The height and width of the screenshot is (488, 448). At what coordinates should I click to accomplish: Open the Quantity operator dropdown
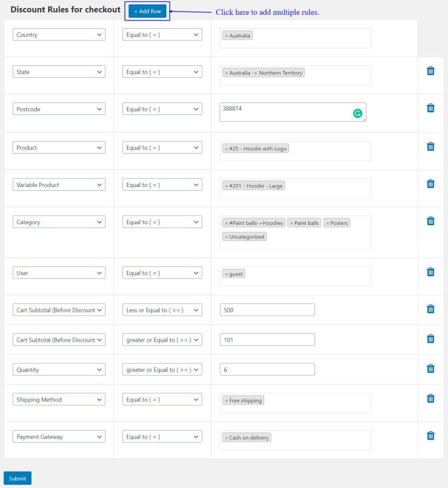point(163,369)
